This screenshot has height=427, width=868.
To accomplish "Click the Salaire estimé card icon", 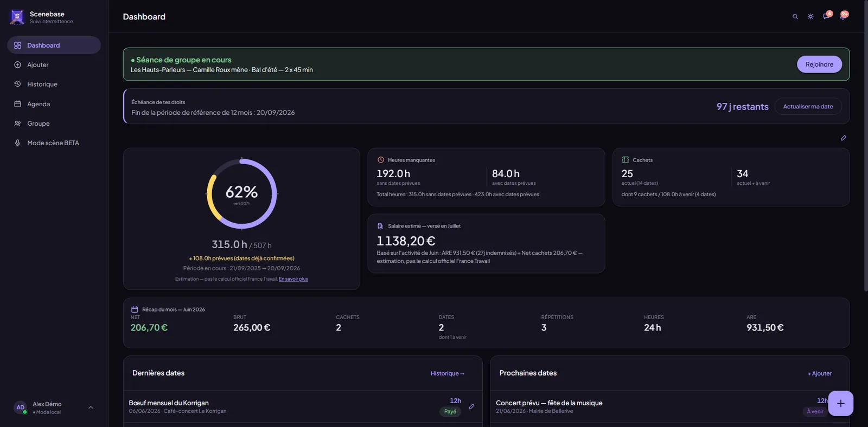I will tap(380, 226).
